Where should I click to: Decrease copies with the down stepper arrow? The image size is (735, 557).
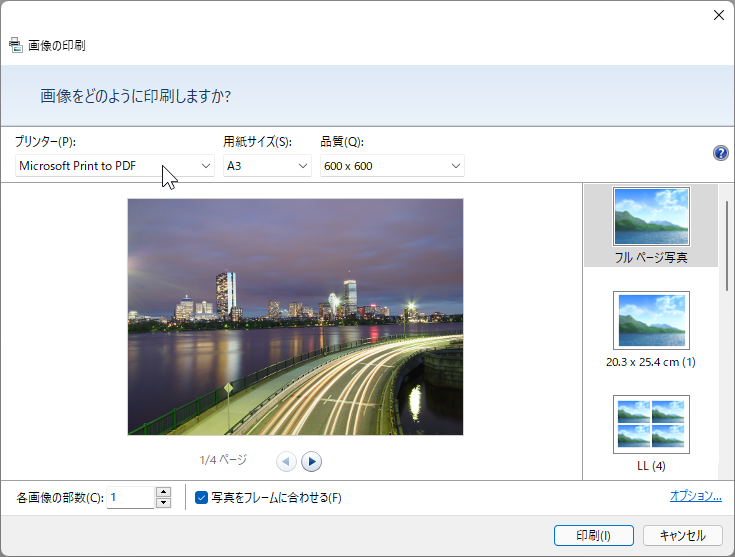click(163, 503)
